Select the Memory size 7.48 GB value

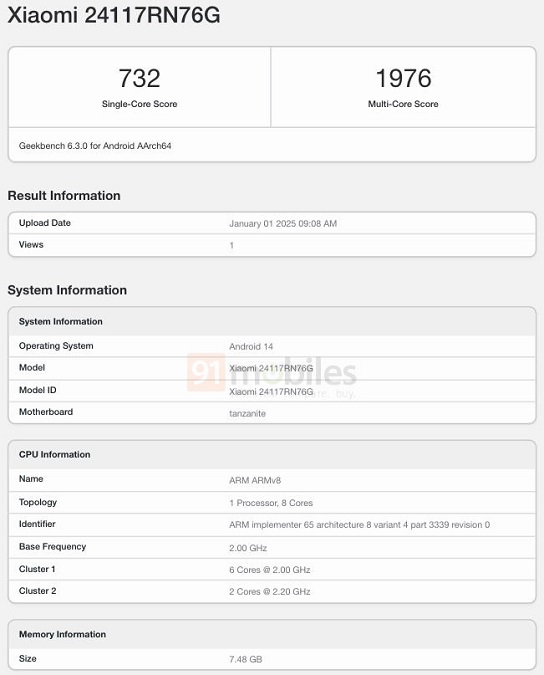tap(246, 659)
